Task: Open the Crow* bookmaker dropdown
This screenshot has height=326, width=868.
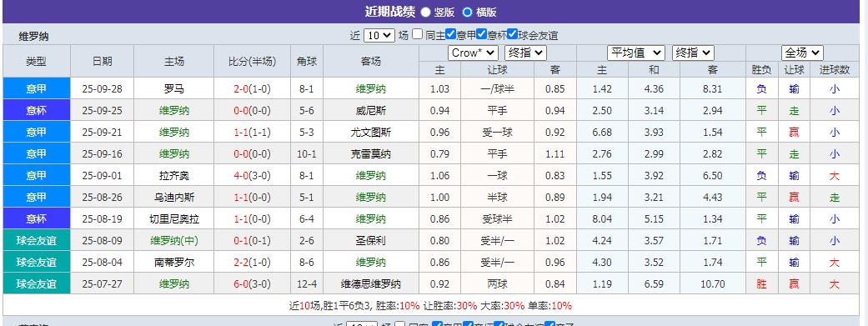Action: point(473,53)
